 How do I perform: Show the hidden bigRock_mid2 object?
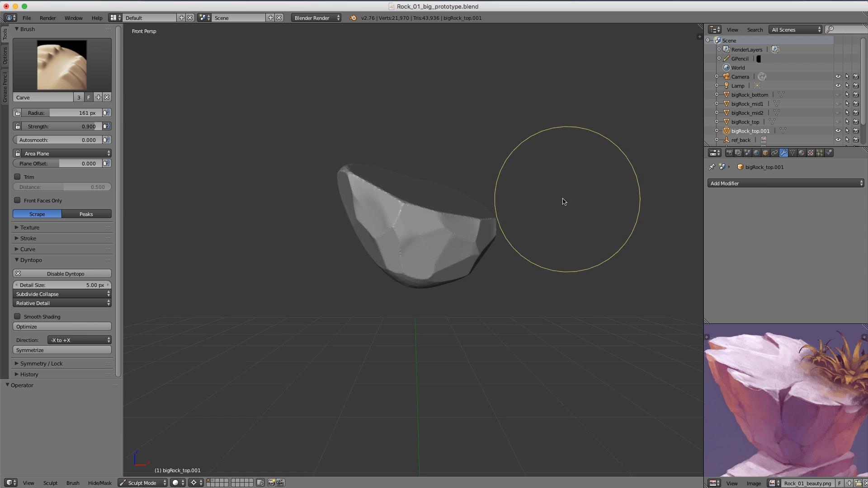pos(838,113)
